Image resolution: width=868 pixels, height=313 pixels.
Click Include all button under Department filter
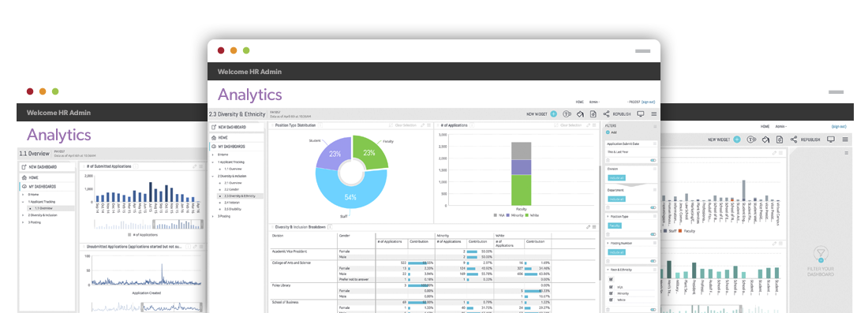(616, 199)
